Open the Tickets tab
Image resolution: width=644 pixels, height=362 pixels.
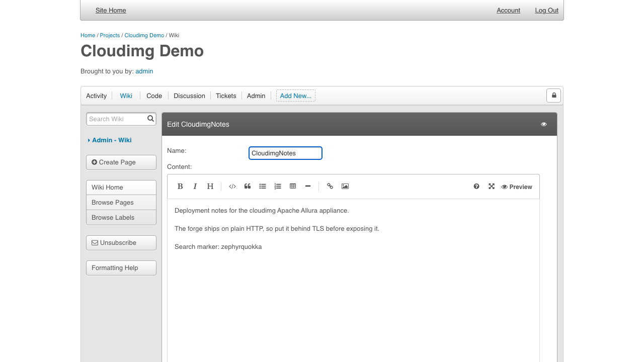point(226,96)
